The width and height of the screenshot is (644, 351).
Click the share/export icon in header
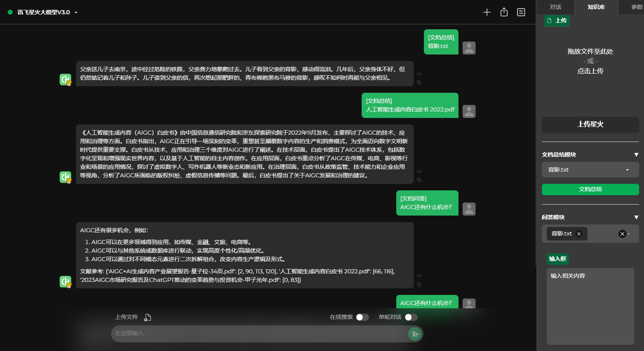point(504,12)
